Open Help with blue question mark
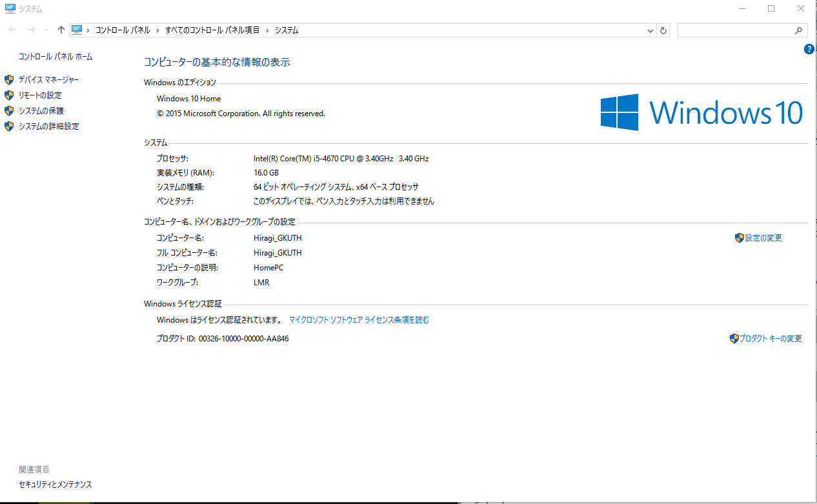The image size is (817, 504). 809,49
